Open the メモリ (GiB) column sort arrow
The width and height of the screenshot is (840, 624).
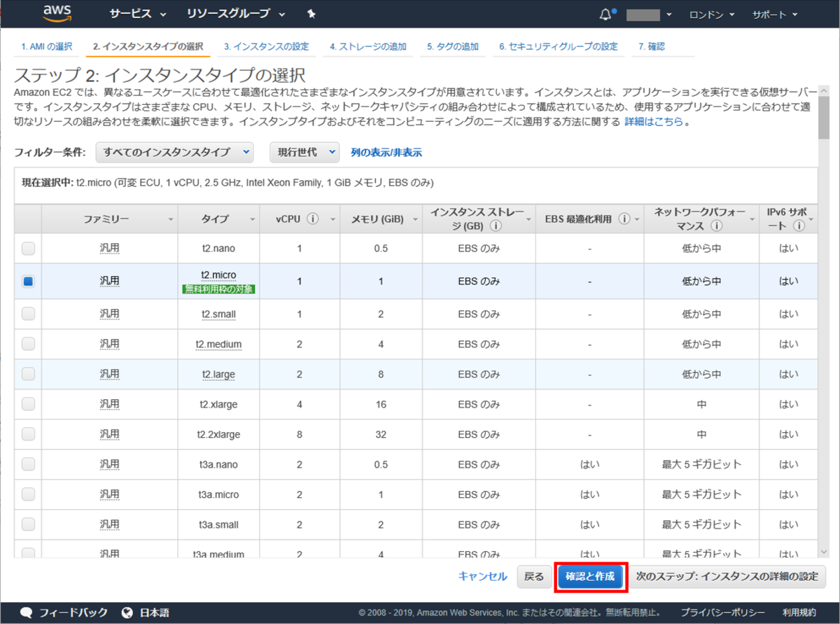414,220
